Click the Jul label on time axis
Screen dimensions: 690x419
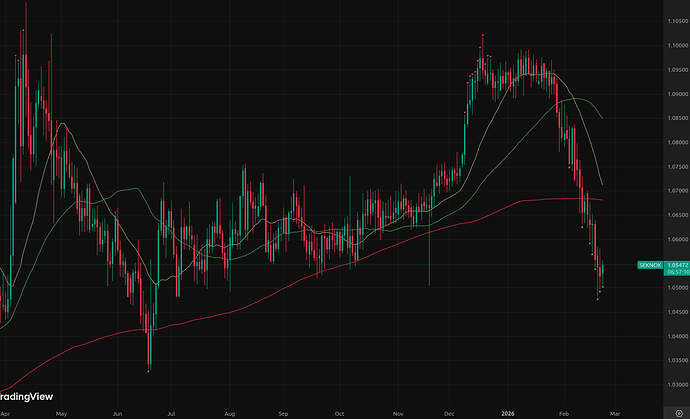[174, 411]
